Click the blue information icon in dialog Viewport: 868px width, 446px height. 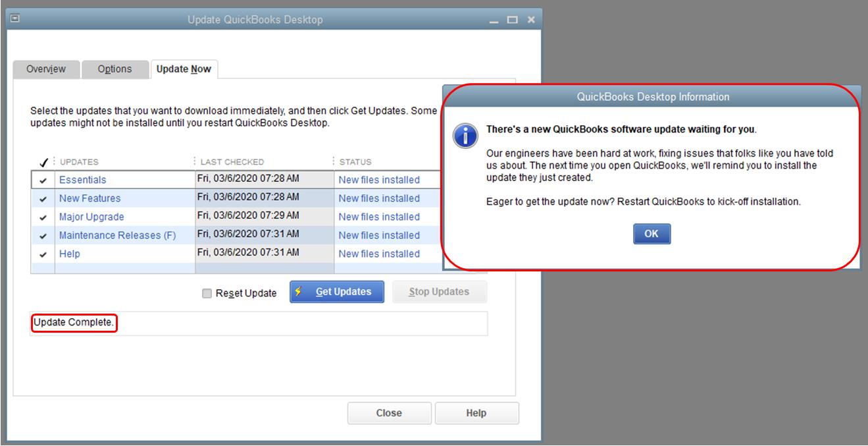pyautogui.click(x=466, y=136)
